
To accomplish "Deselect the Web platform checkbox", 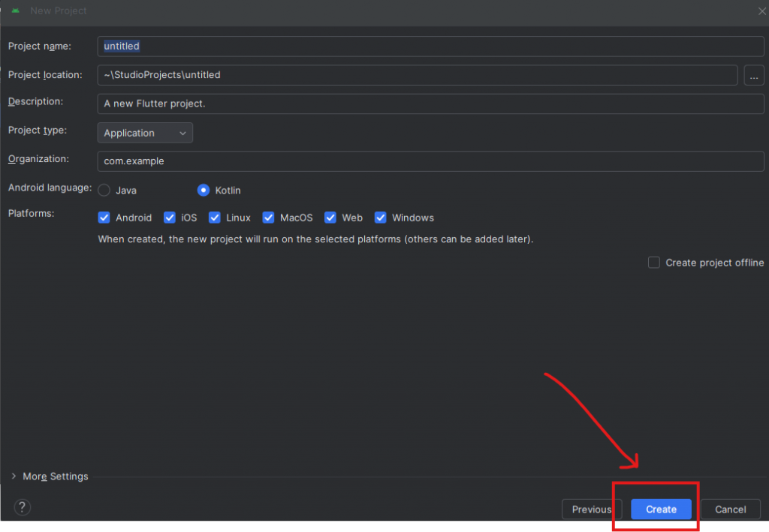I will [x=330, y=218].
